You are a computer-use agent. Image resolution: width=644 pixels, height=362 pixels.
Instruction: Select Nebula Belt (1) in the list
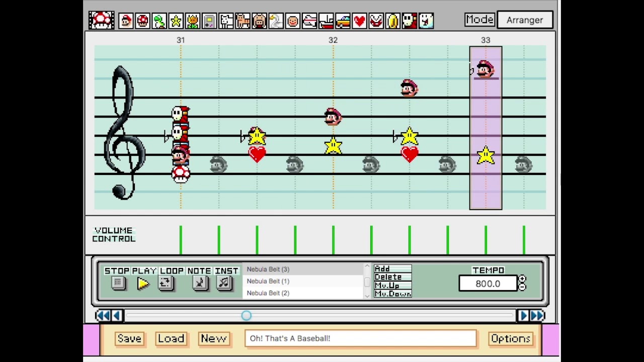point(303,281)
